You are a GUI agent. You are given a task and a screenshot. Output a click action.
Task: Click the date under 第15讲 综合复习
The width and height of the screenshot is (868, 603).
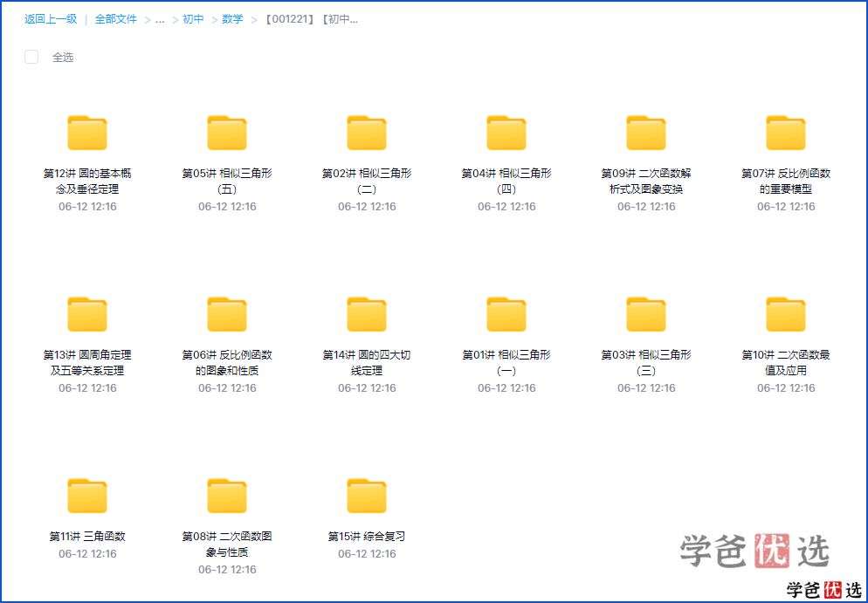coord(367,554)
